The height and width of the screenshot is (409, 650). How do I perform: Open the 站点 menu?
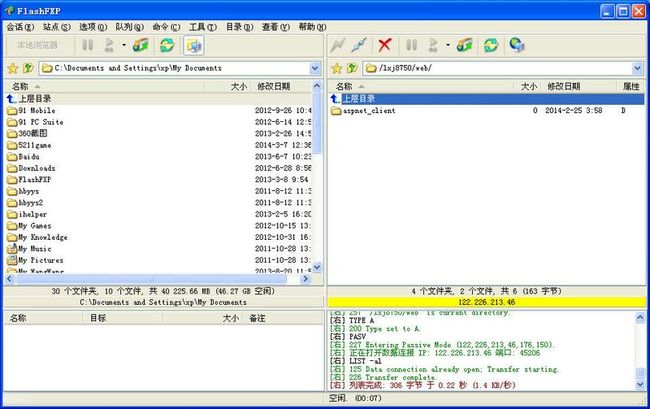[57, 27]
